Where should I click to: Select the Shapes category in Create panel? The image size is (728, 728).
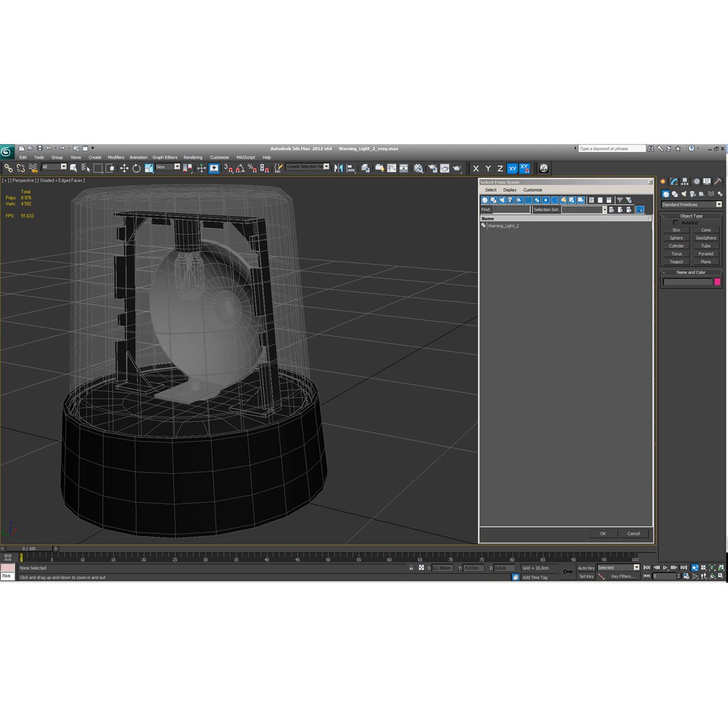pyautogui.click(x=675, y=194)
